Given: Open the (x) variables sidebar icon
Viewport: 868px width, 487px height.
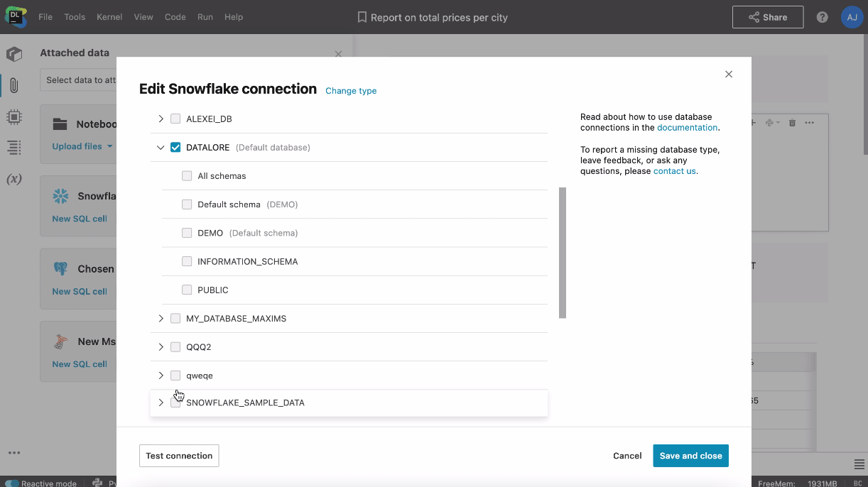Looking at the screenshot, I should point(13,179).
